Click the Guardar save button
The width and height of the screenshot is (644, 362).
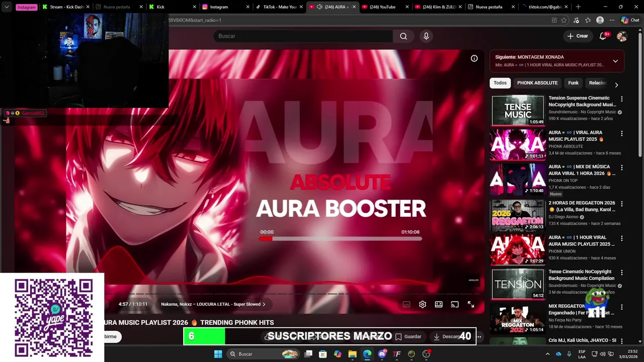pyautogui.click(x=409, y=336)
